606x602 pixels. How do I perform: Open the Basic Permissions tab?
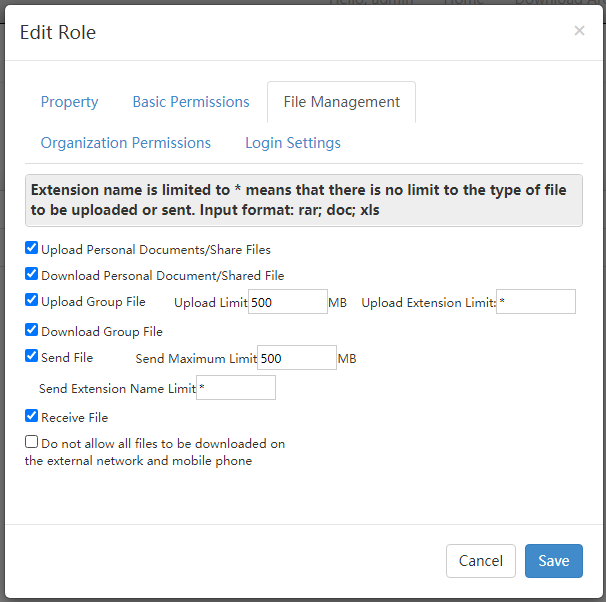pos(191,102)
